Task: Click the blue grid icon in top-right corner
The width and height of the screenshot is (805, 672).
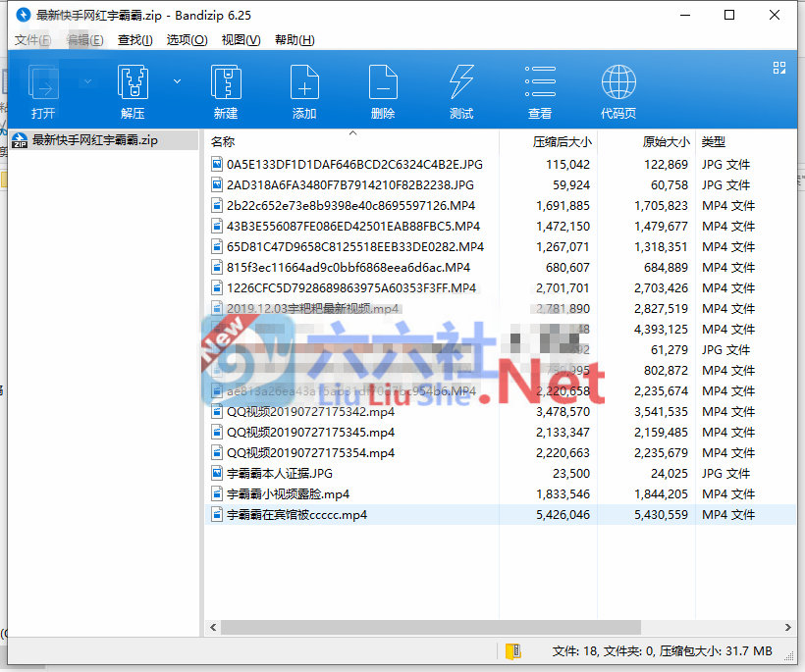Action: pyautogui.click(x=779, y=69)
